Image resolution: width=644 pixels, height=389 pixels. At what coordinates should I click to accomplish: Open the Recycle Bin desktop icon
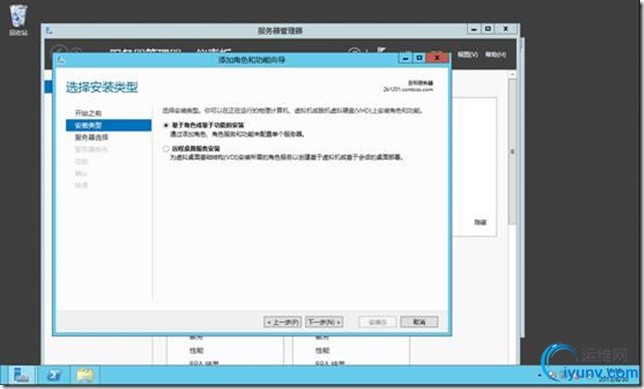tap(18, 20)
